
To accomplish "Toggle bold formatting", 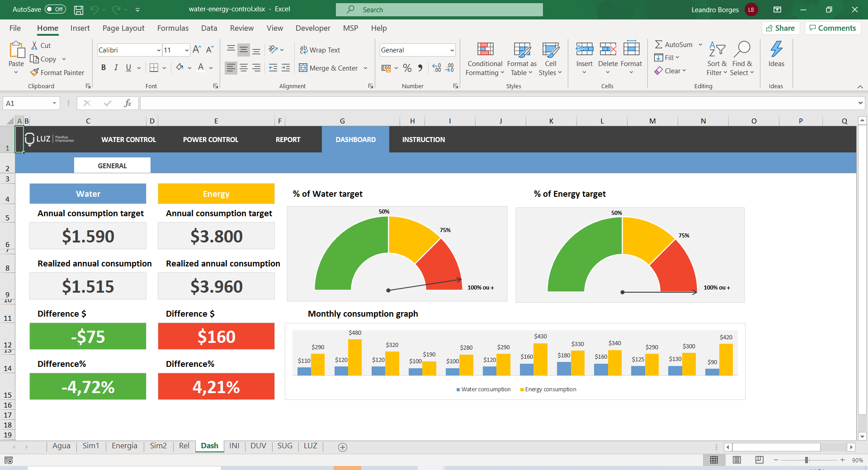I will pyautogui.click(x=103, y=67).
